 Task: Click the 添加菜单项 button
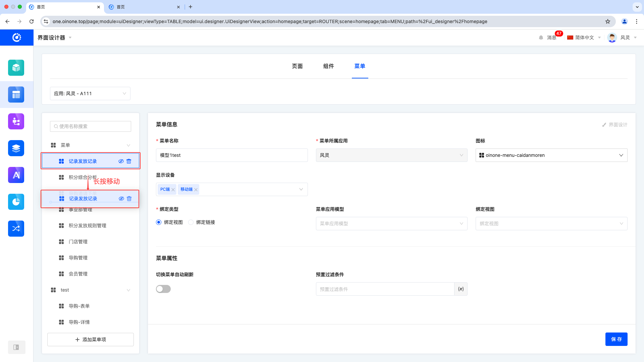click(x=91, y=340)
